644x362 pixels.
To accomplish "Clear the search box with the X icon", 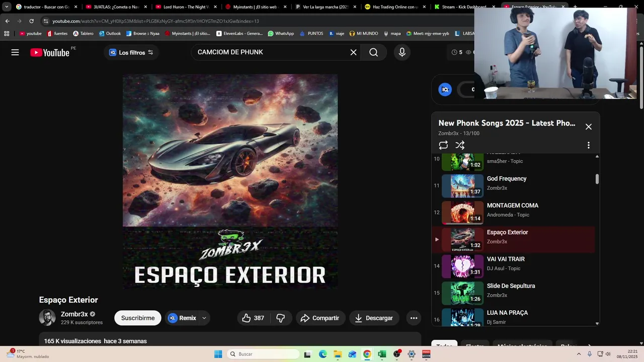I will pos(353,52).
